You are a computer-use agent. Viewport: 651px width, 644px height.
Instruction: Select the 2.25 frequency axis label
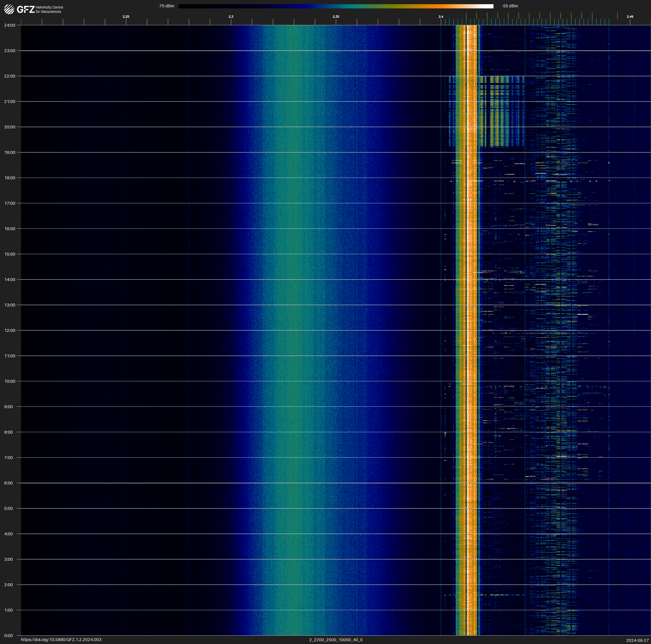[126, 17]
